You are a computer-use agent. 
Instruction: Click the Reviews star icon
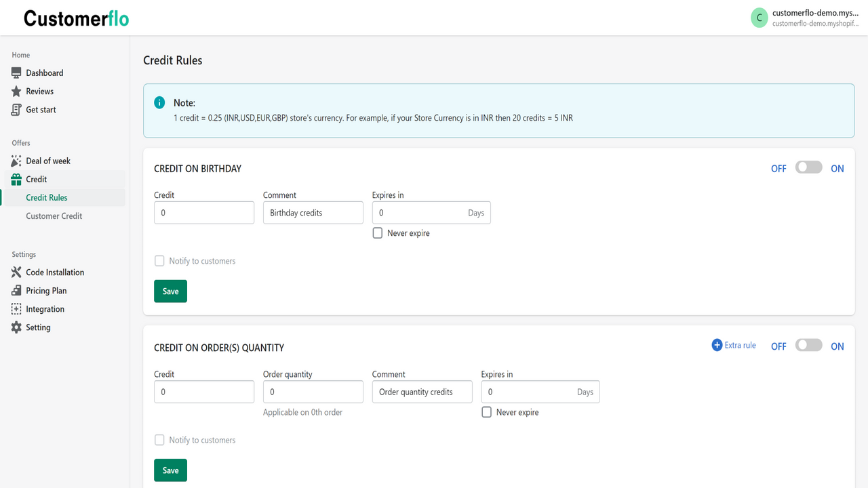click(x=16, y=91)
